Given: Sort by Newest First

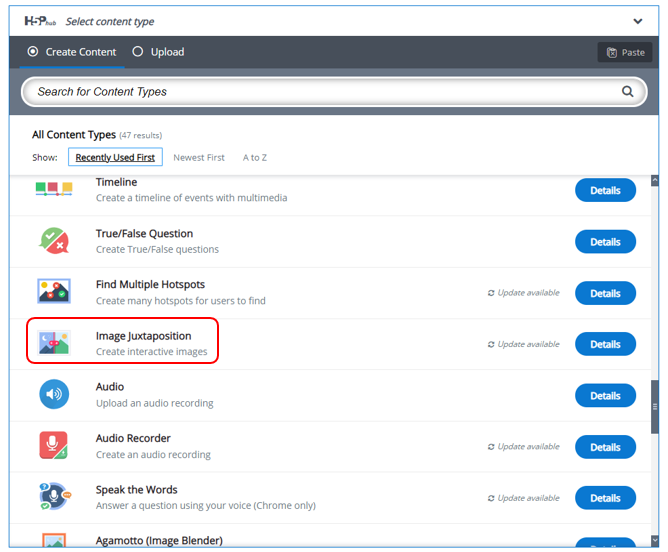Looking at the screenshot, I should (199, 158).
